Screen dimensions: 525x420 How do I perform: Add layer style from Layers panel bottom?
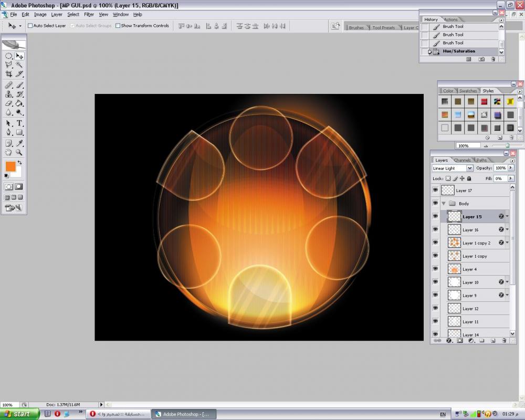pyautogui.click(x=449, y=341)
